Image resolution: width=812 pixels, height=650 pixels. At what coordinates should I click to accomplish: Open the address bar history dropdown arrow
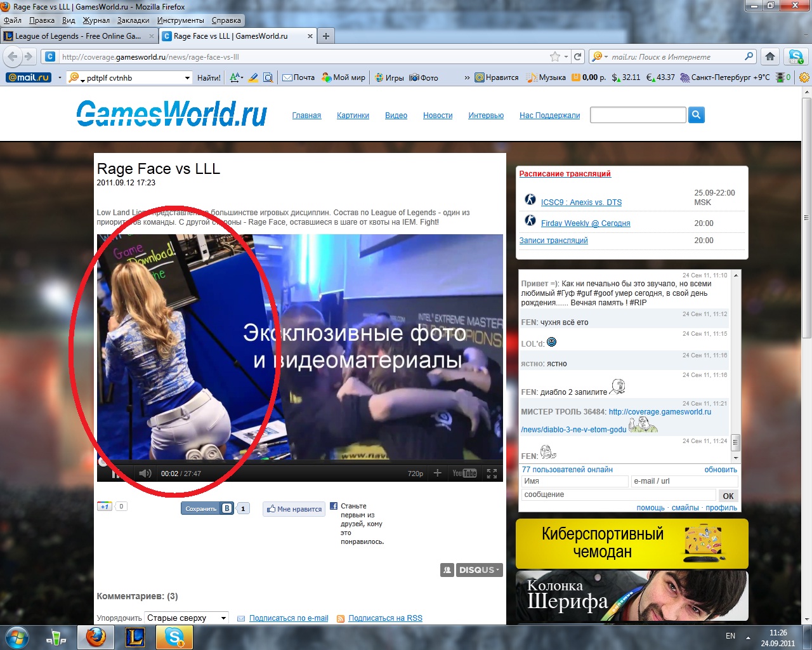(x=566, y=56)
